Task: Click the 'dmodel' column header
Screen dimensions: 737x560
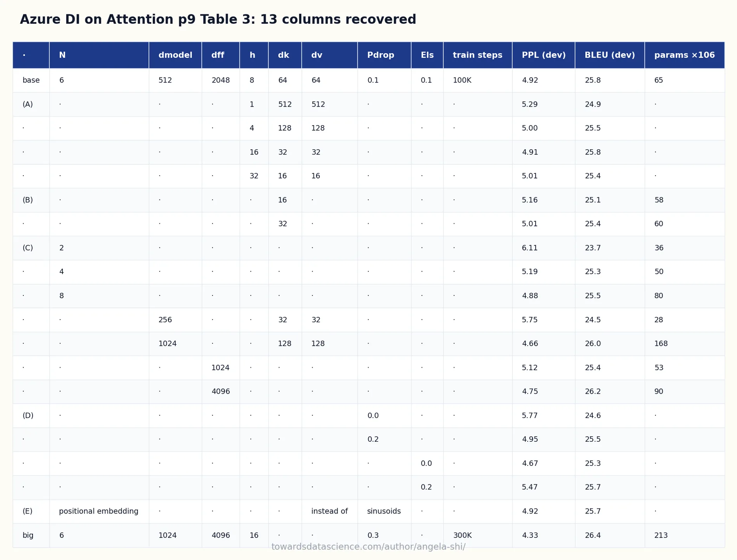Action: (175, 55)
